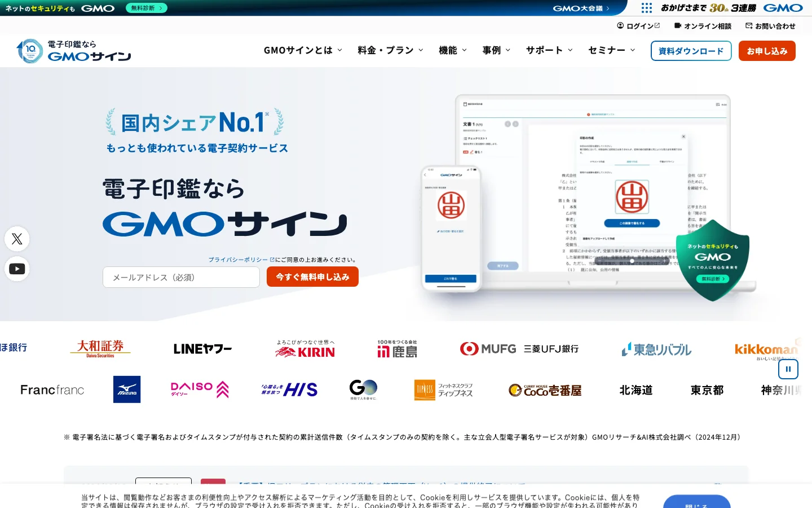This screenshot has width=812, height=508.
Task: Open the X (Twitter) social icon
Action: (x=17, y=239)
